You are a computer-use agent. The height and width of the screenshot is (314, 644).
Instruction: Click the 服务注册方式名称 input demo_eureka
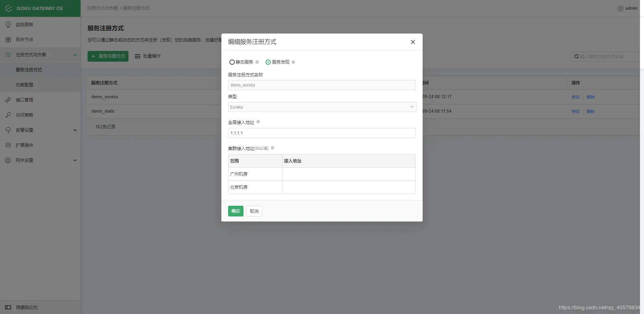[322, 85]
